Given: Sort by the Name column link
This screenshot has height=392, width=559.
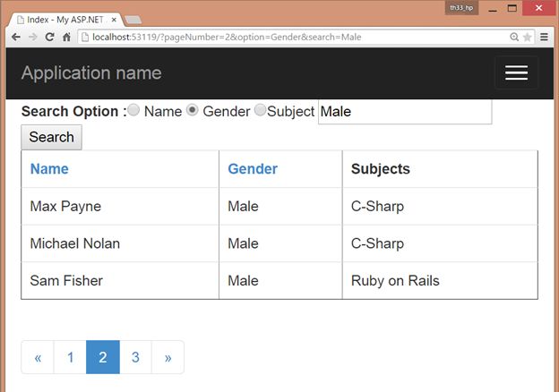Looking at the screenshot, I should (49, 168).
